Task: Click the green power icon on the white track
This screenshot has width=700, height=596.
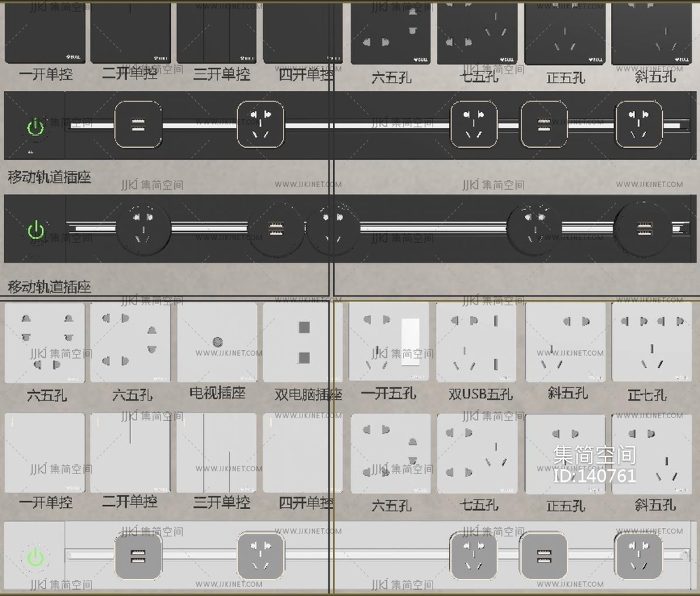Action: click(35, 557)
